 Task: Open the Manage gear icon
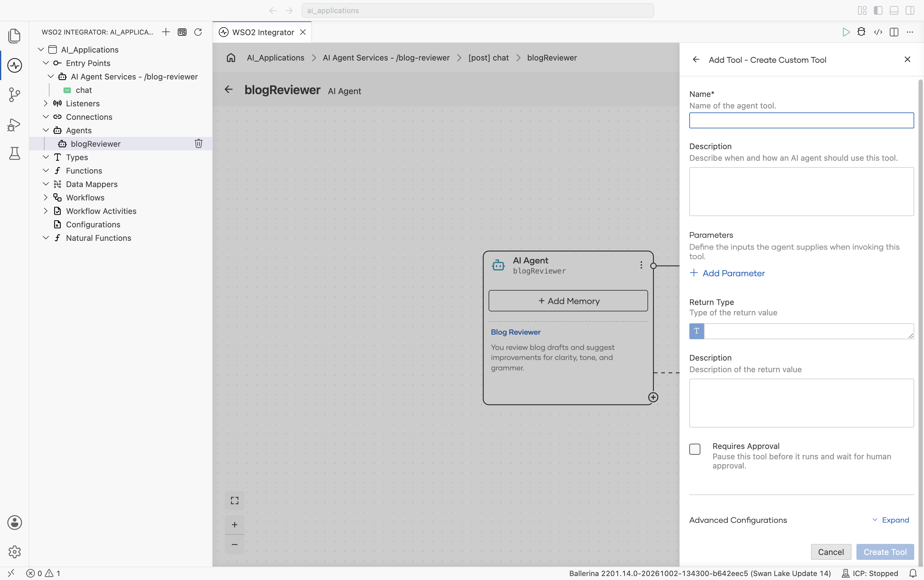coord(15,552)
